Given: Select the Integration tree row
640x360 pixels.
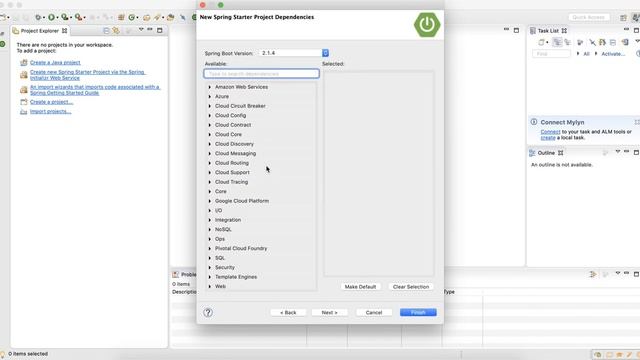Looking at the screenshot, I should point(261,220).
